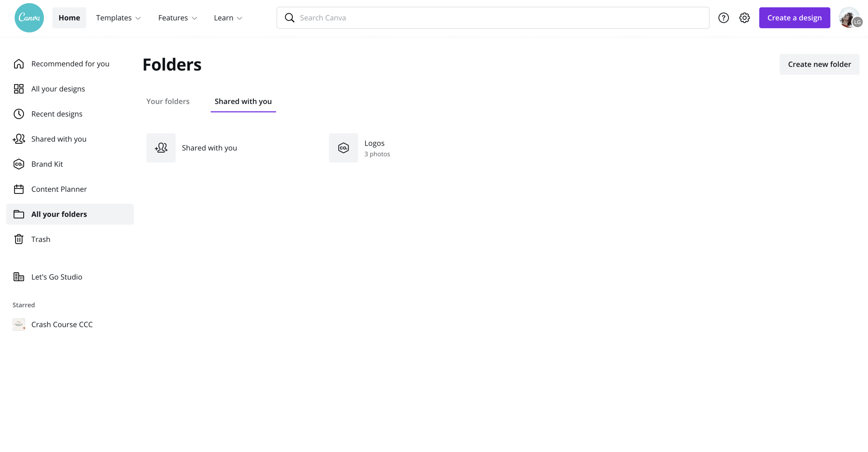Open the help question mark icon

point(723,18)
